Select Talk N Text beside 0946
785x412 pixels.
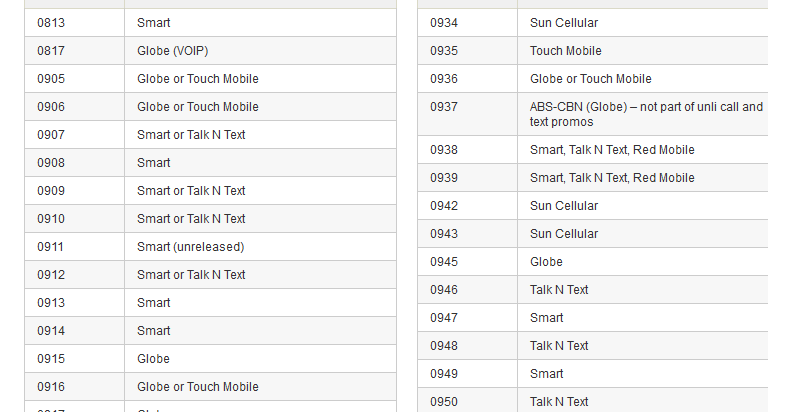(559, 290)
